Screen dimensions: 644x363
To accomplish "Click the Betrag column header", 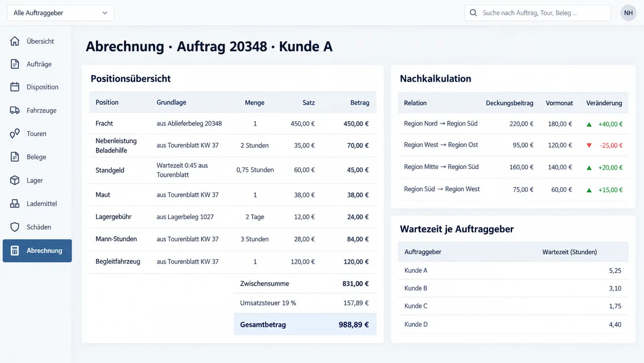I will 360,103.
